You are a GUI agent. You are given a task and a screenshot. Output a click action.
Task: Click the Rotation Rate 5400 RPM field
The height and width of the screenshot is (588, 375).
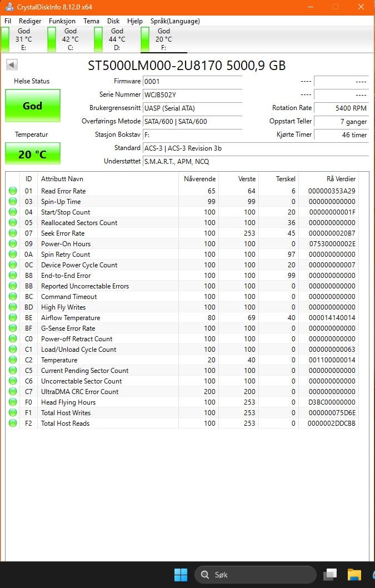341,108
